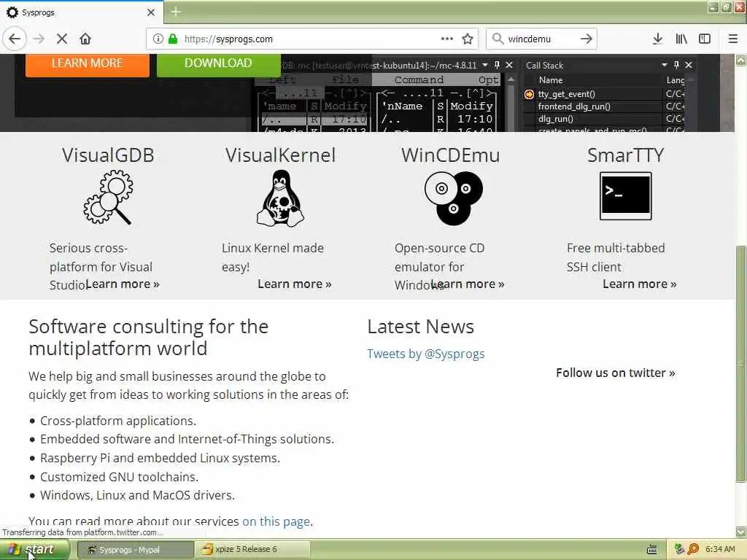Open the WinCDEmu heading

[451, 155]
